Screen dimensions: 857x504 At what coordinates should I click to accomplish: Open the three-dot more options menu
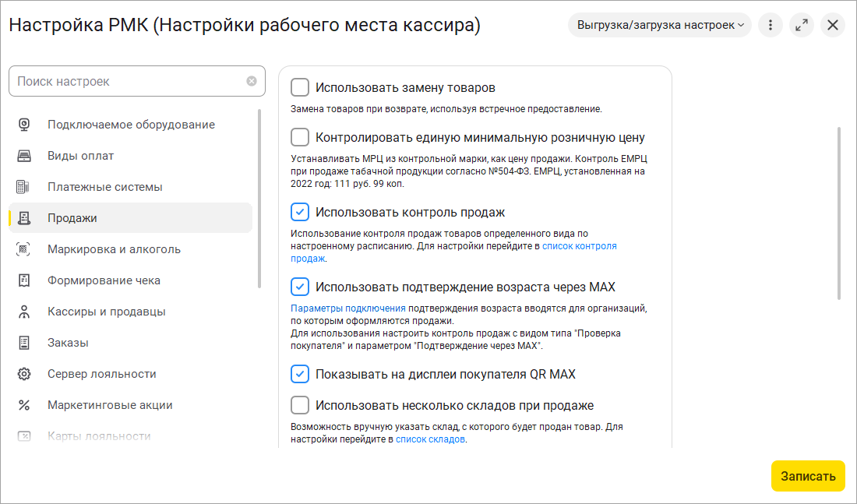tap(771, 25)
